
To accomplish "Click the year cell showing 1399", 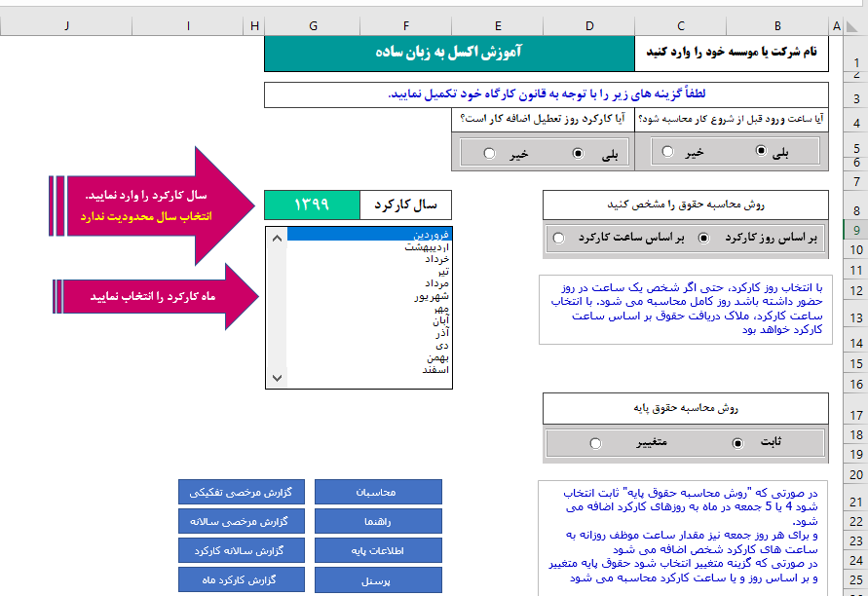I will pyautogui.click(x=312, y=205).
